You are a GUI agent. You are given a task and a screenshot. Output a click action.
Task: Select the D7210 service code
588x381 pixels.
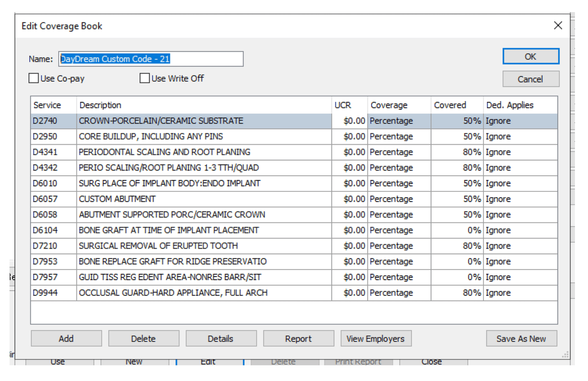click(45, 246)
